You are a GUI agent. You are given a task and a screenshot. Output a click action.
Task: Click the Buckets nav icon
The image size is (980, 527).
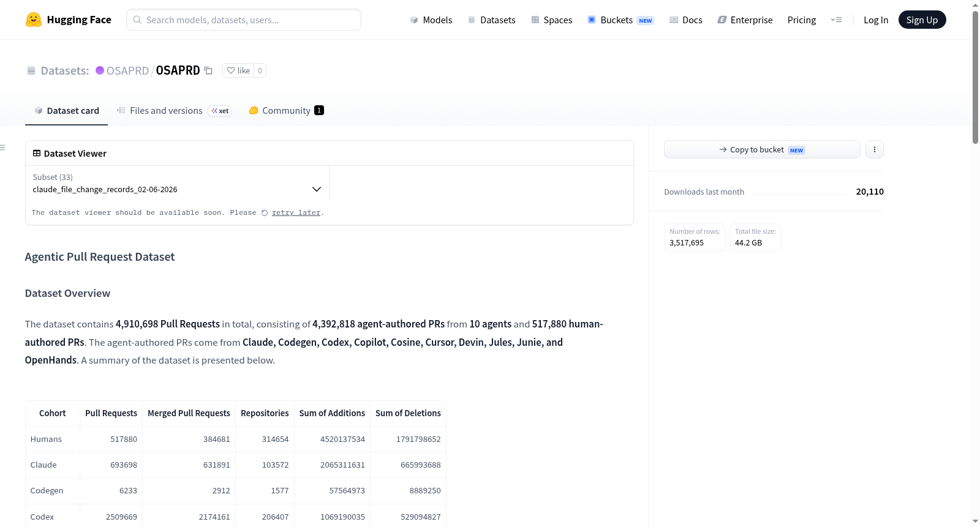pyautogui.click(x=592, y=20)
